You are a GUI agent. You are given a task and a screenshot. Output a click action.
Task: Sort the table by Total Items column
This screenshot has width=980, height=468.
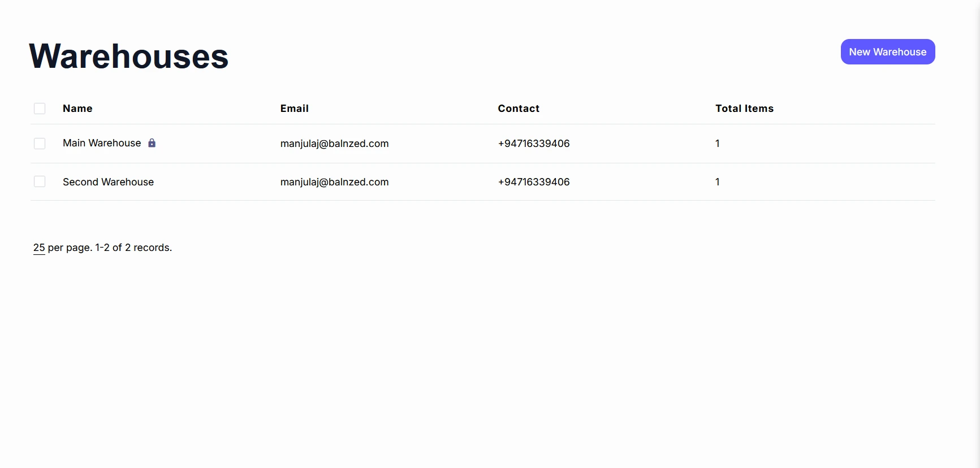[x=744, y=108]
